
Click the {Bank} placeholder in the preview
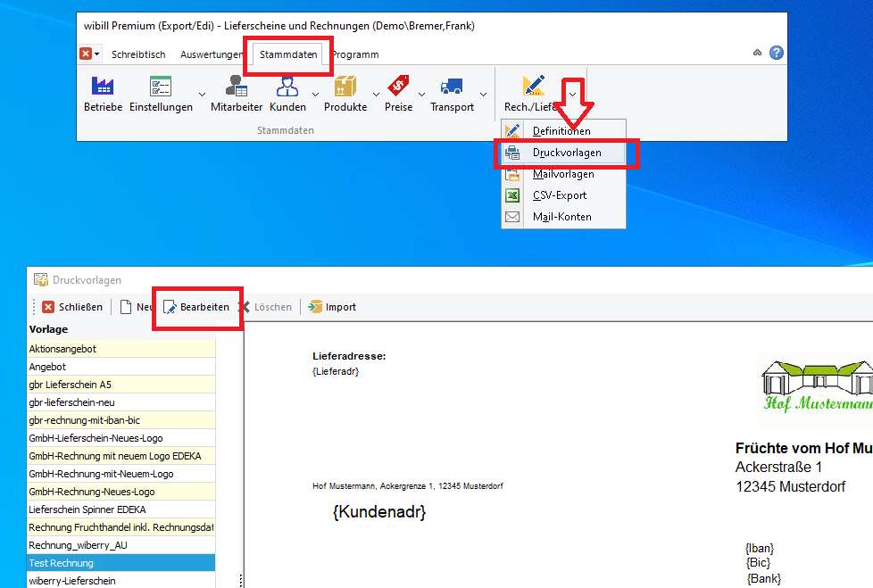coord(764,578)
